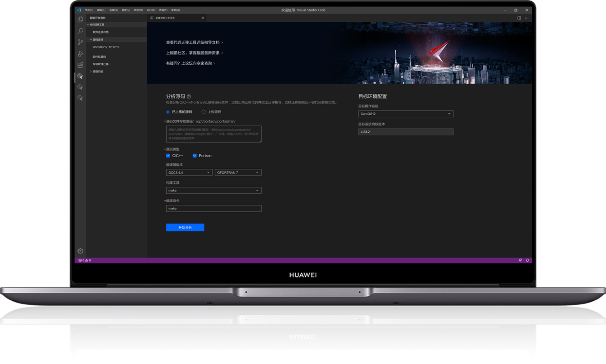Select 专项软件迁移 in the sidebar
606x364 pixels.
coord(101,64)
